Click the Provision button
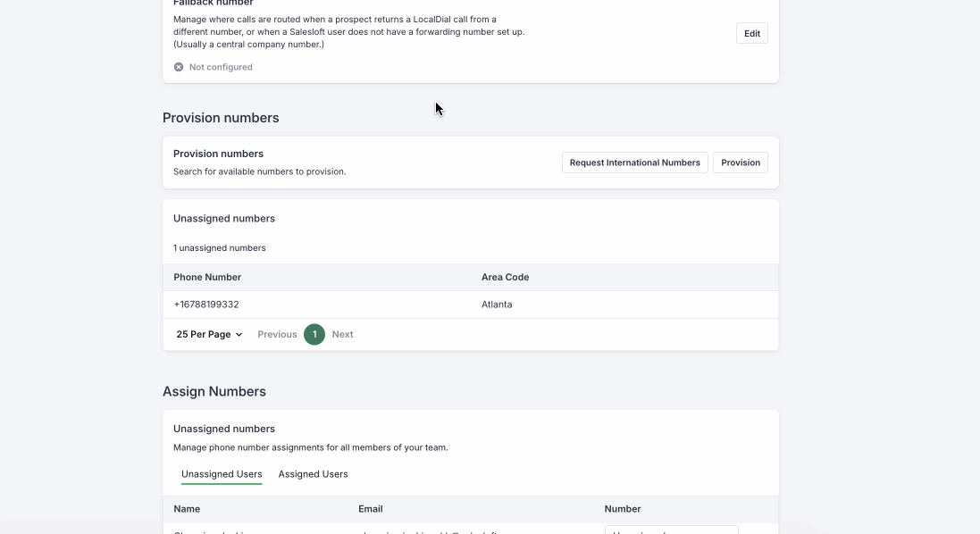 (740, 163)
